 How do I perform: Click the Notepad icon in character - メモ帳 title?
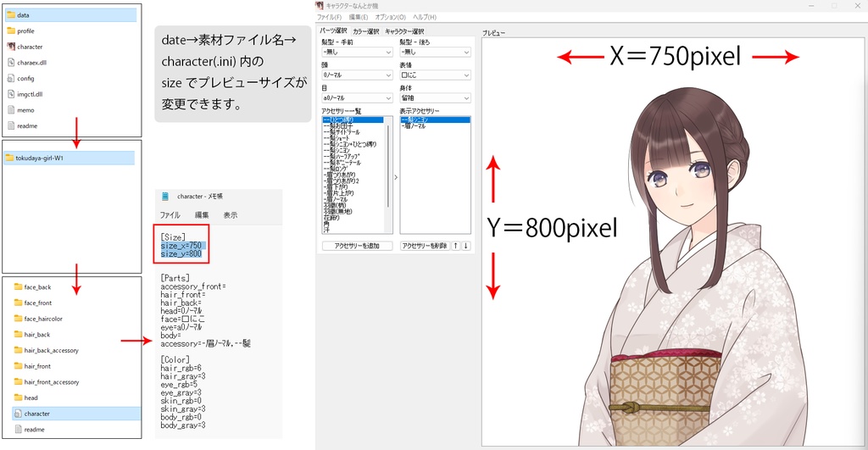click(x=165, y=196)
